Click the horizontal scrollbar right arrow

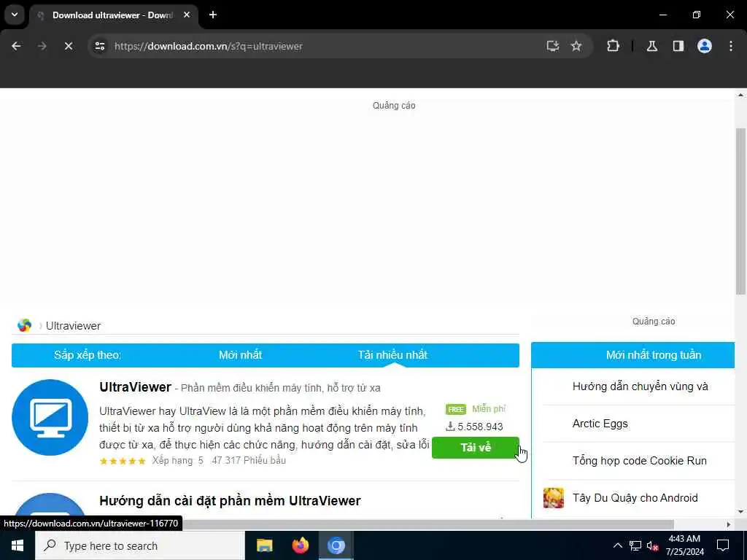[x=729, y=524]
